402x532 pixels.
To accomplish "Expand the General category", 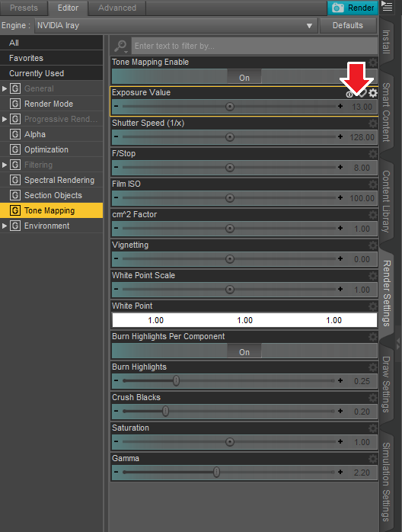I will pos(5,88).
